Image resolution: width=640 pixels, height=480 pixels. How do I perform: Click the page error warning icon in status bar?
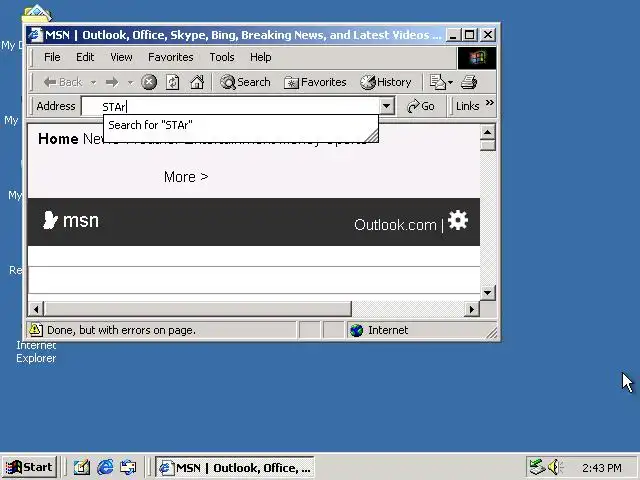(36, 330)
